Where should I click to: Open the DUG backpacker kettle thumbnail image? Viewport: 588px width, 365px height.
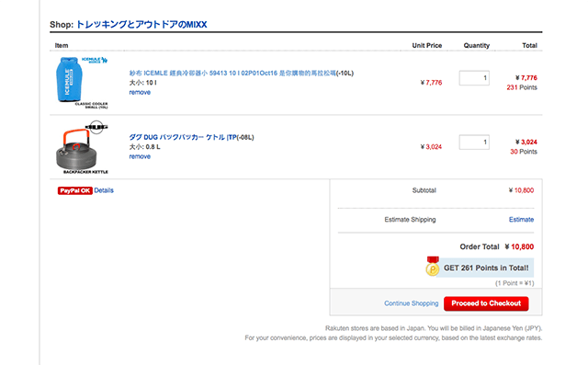[x=82, y=147]
